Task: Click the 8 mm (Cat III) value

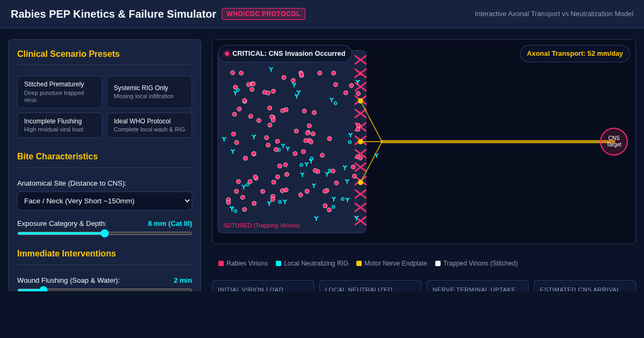Action: pyautogui.click(x=170, y=224)
